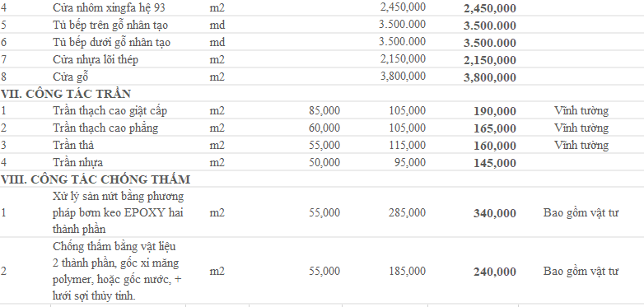The image size is (644, 307).
Task: Select the bold total 340,000
Action: click(x=494, y=213)
